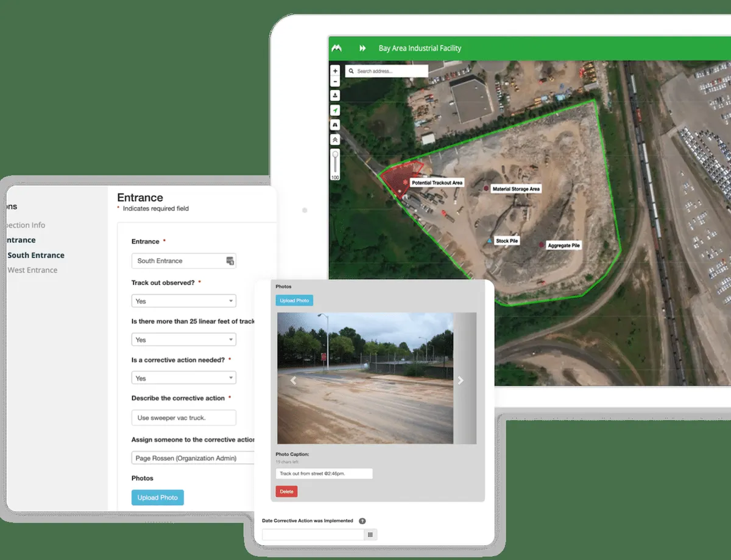This screenshot has width=731, height=560.
Task: Show previous photo with left arrow
Action: 293,380
